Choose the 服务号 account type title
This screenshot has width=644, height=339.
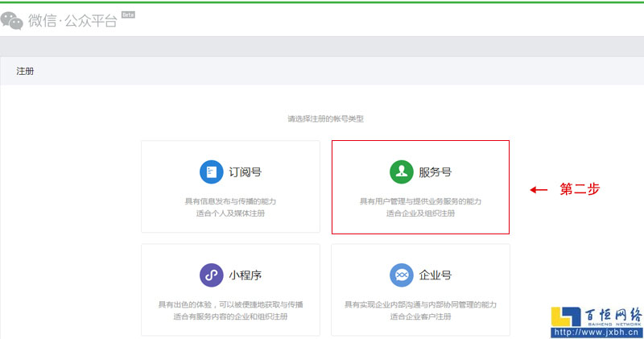point(435,172)
